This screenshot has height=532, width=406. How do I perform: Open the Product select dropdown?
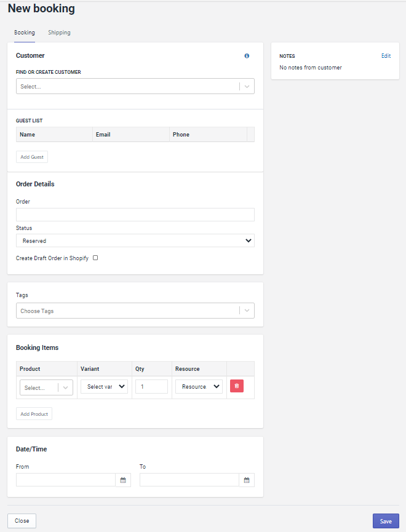coord(46,387)
